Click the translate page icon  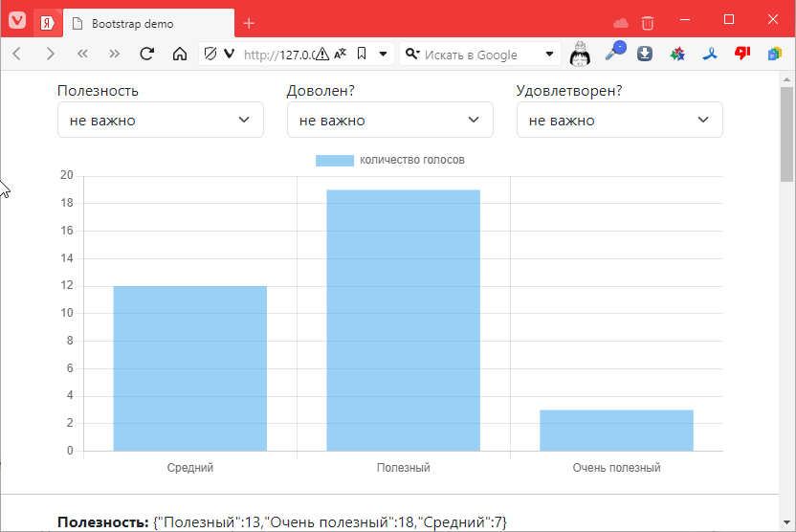[341, 55]
